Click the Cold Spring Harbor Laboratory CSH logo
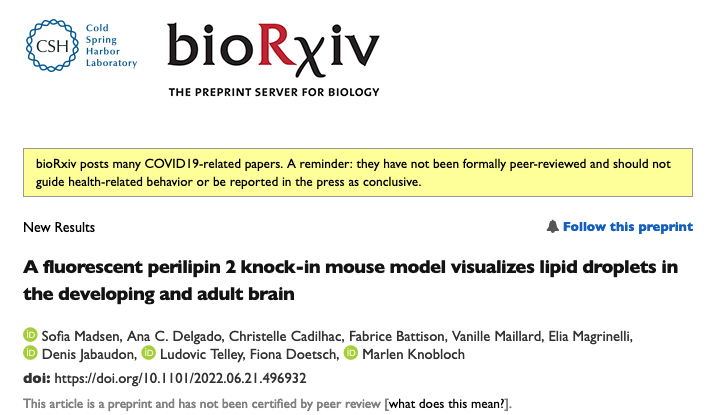Viewport: 711px width, 415px height. [46, 46]
